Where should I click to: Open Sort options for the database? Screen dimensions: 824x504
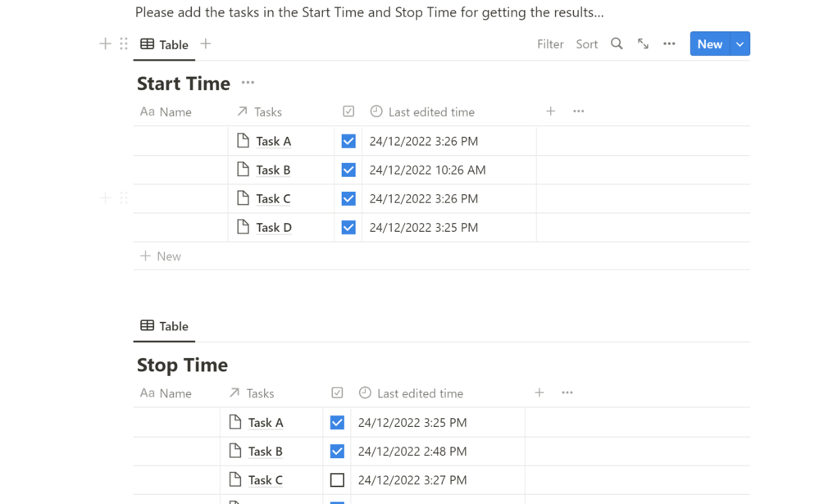(x=587, y=44)
